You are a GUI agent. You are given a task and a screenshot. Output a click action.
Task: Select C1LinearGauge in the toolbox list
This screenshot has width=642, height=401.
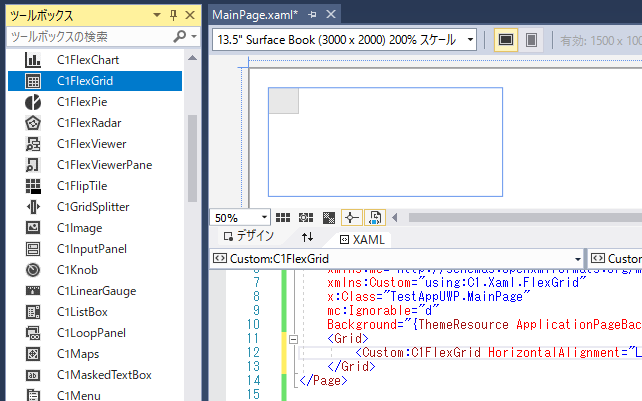tap(96, 291)
